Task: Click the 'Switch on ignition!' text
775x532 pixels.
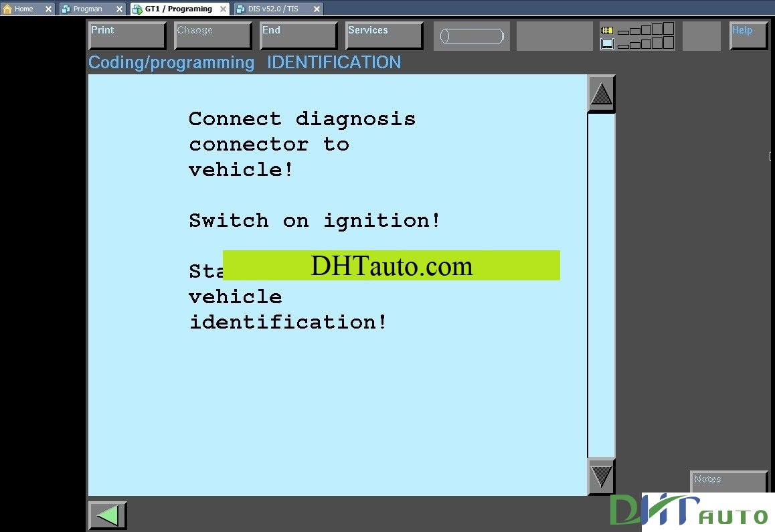Action: point(315,221)
